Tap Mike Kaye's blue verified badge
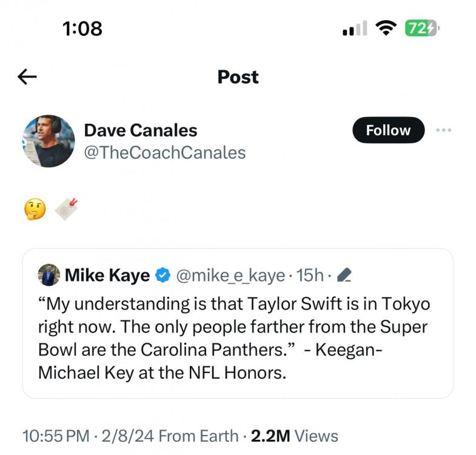This screenshot has width=476, height=455. point(163,275)
